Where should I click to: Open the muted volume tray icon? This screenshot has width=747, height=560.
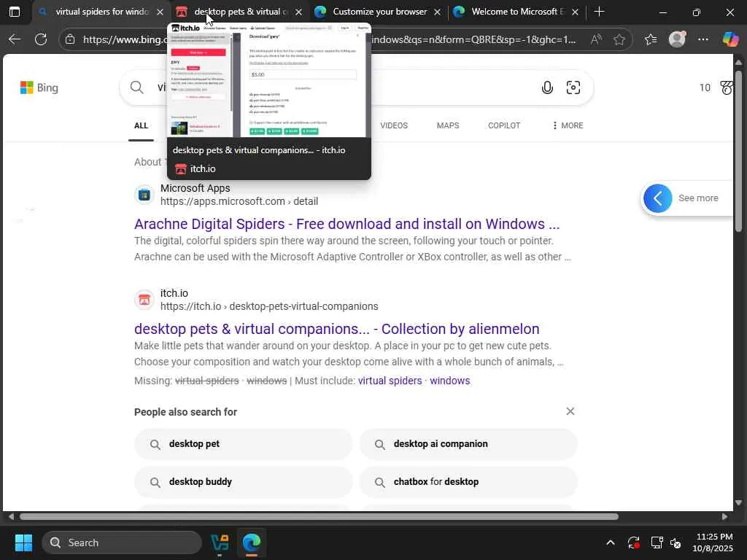coord(676,542)
